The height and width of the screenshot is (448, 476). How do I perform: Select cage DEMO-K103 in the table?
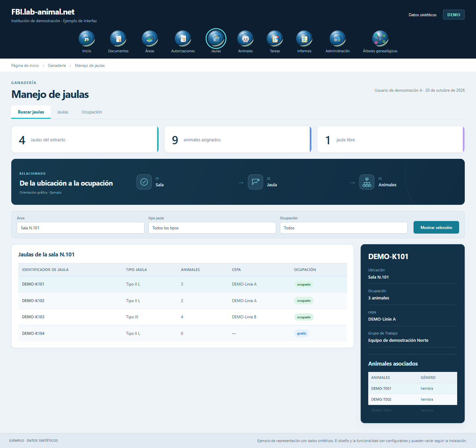182,317
